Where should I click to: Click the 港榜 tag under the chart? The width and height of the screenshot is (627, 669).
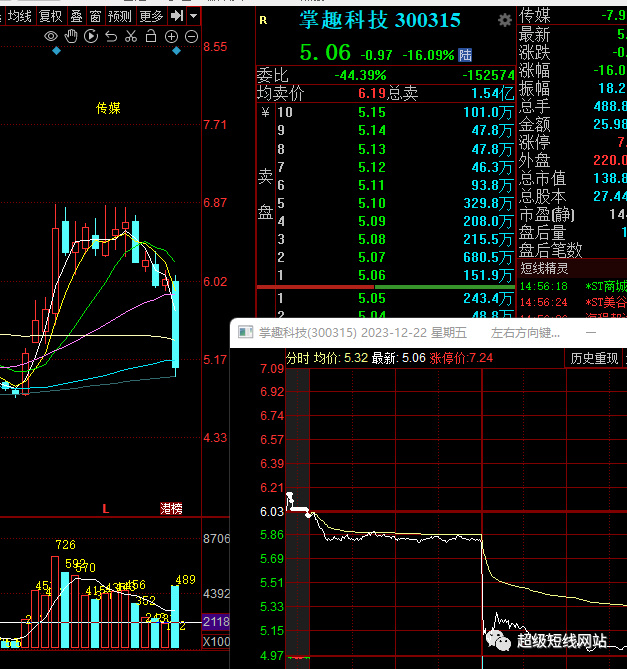(171, 509)
